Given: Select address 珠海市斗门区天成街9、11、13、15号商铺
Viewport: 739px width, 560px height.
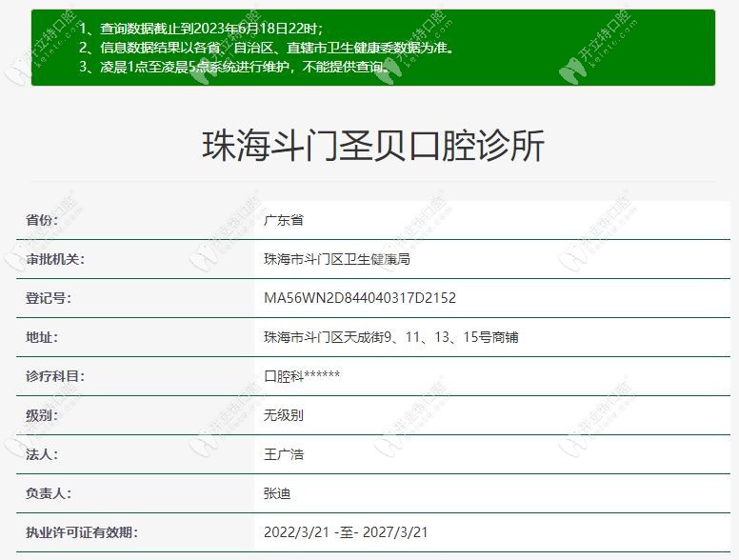Looking at the screenshot, I should 390,337.
